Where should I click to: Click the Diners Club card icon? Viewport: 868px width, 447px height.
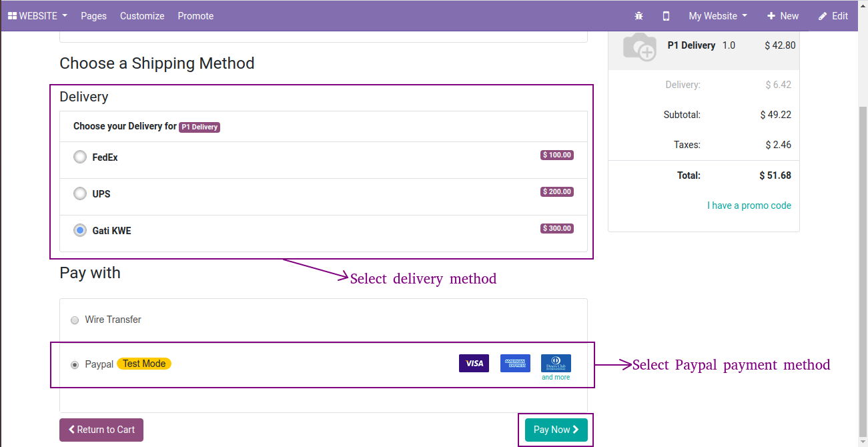coord(556,364)
